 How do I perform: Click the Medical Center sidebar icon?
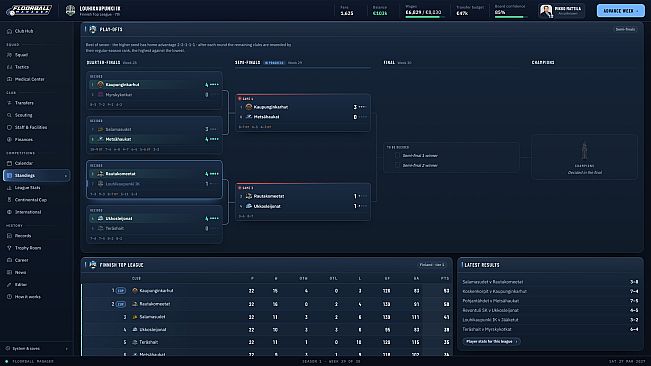point(9,79)
